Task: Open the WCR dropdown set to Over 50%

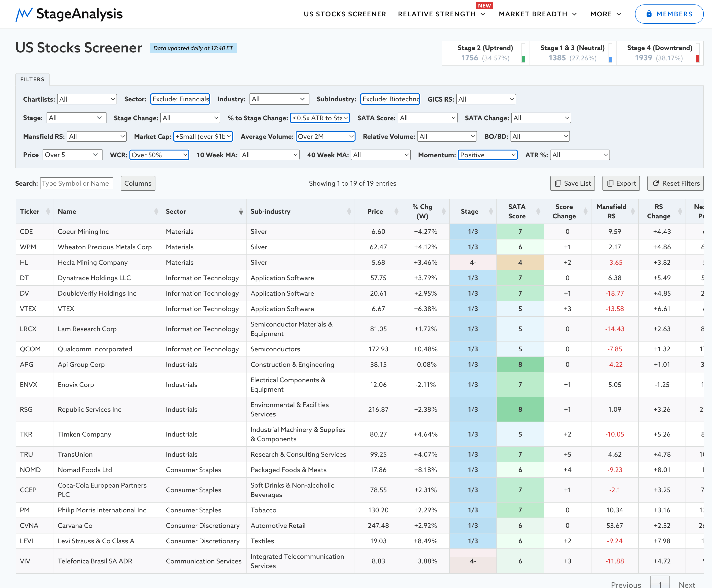Action: tap(159, 155)
